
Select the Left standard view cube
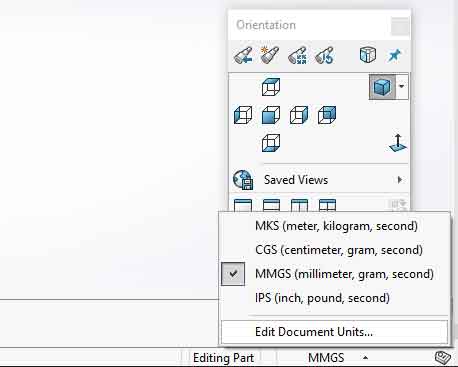[x=243, y=115]
